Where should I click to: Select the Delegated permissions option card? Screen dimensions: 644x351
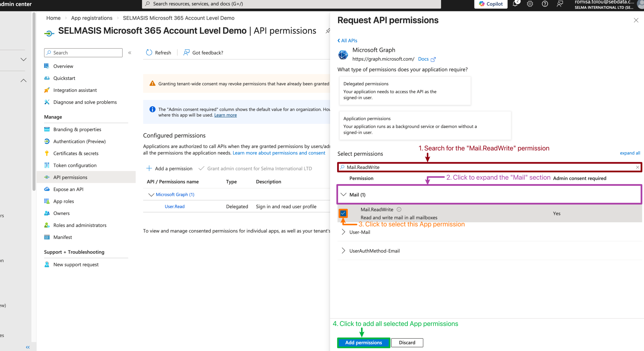[405, 91]
